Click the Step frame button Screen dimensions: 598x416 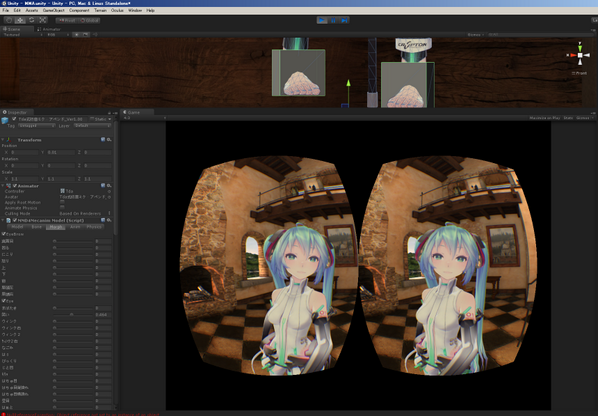(344, 20)
